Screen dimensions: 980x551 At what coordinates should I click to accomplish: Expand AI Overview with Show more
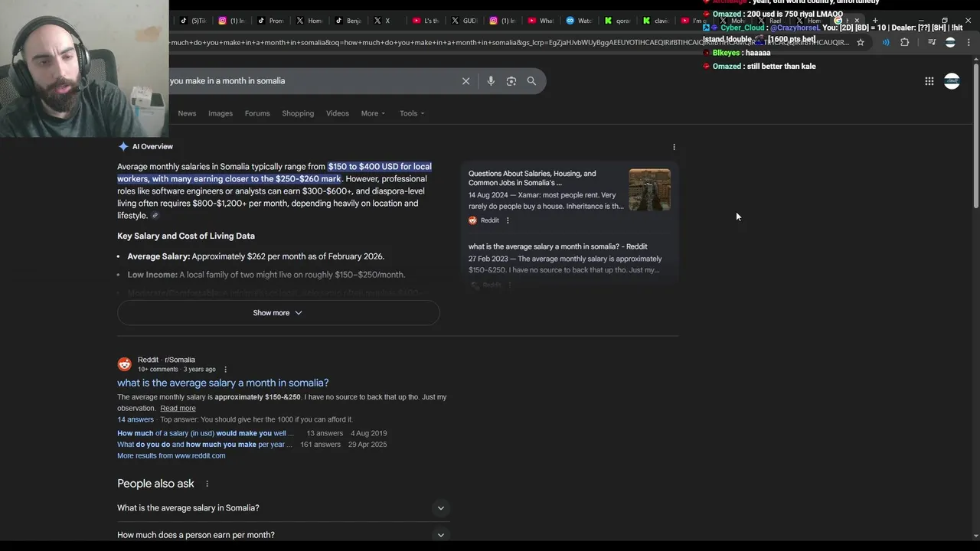(x=278, y=313)
